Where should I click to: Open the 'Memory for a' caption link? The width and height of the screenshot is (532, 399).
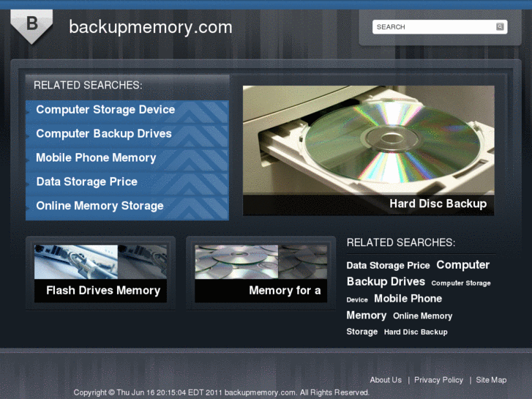[285, 291]
